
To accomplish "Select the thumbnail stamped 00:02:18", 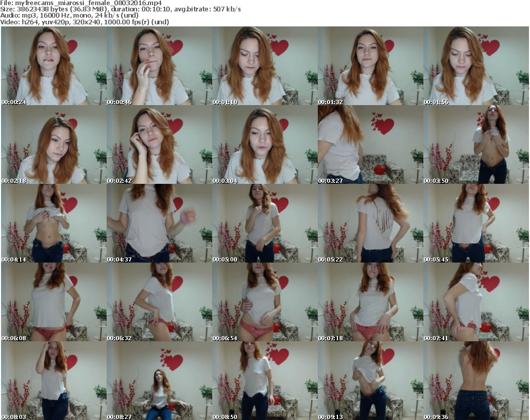I will tap(54, 144).
